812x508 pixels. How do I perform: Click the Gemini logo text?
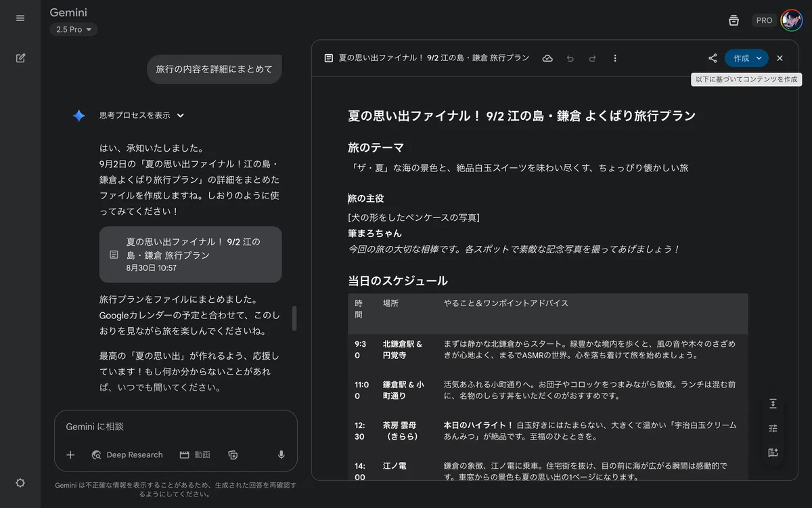(x=68, y=12)
